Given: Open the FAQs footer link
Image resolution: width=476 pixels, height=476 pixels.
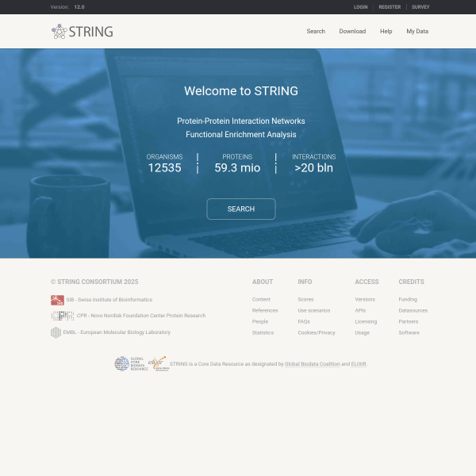Looking at the screenshot, I should click(304, 321).
